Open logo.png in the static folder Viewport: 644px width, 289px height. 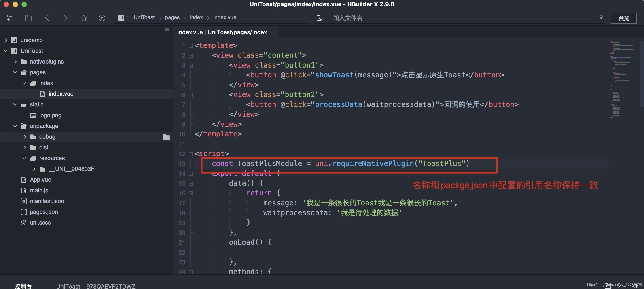pyautogui.click(x=50, y=115)
